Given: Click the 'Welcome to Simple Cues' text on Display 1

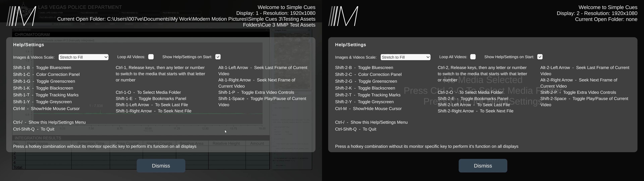Looking at the screenshot, I should (x=286, y=7).
